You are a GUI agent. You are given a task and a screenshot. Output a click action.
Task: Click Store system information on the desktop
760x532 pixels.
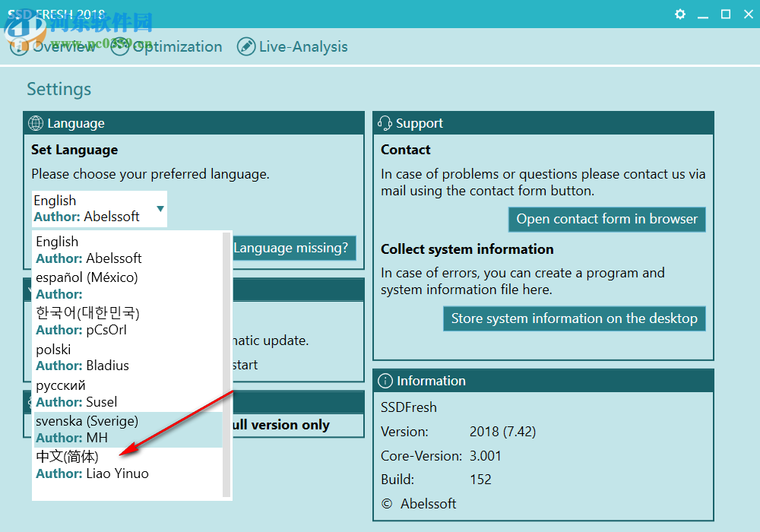click(574, 318)
